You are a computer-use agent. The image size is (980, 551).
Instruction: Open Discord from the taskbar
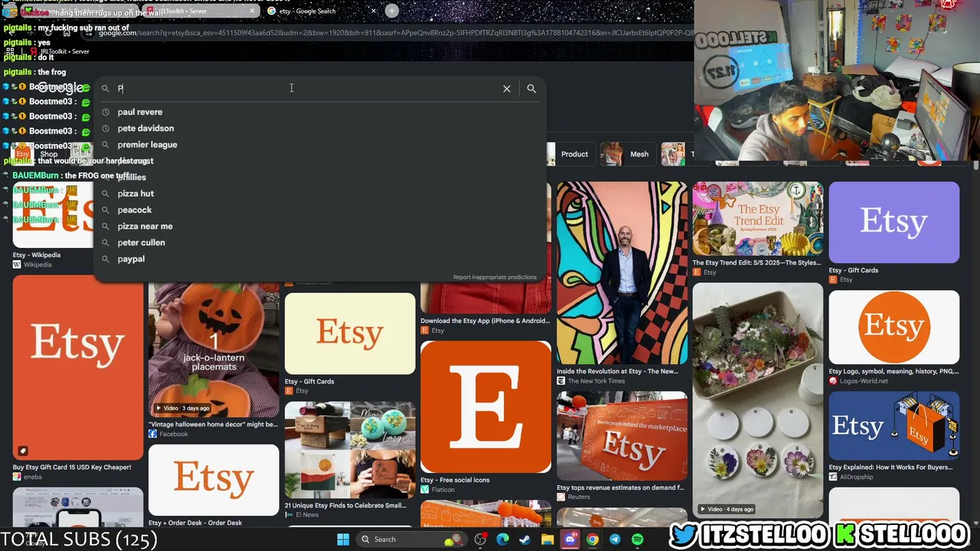click(570, 540)
